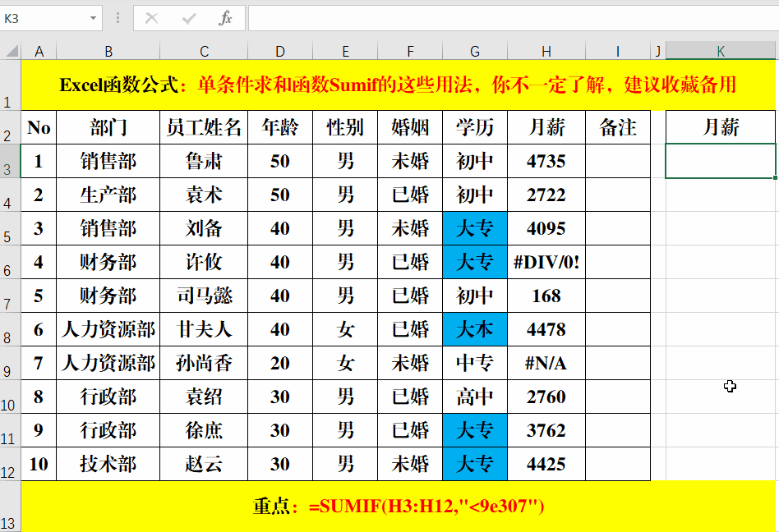The height and width of the screenshot is (532, 779).
Task: Select row 12 header
Action: pyautogui.click(x=10, y=464)
